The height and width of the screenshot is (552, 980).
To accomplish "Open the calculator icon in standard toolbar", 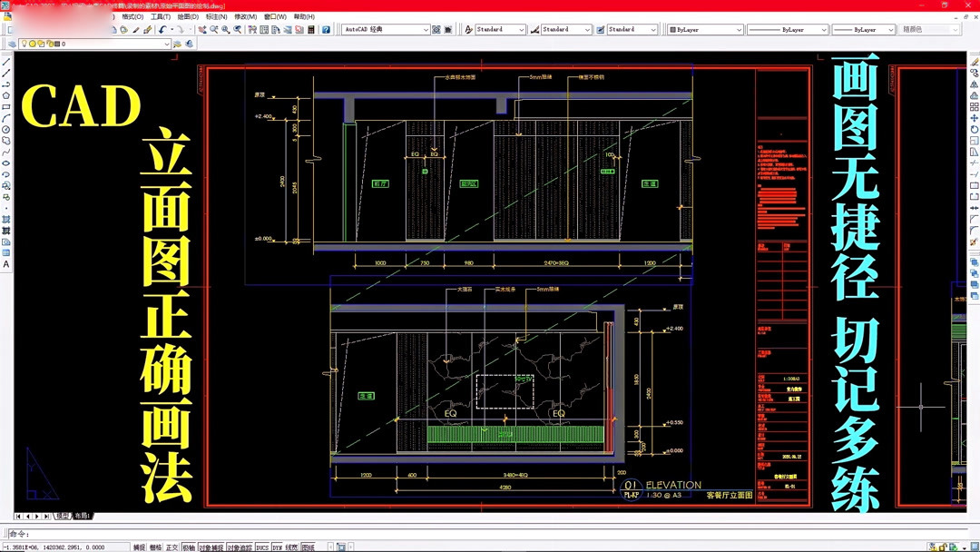I will click(x=311, y=29).
